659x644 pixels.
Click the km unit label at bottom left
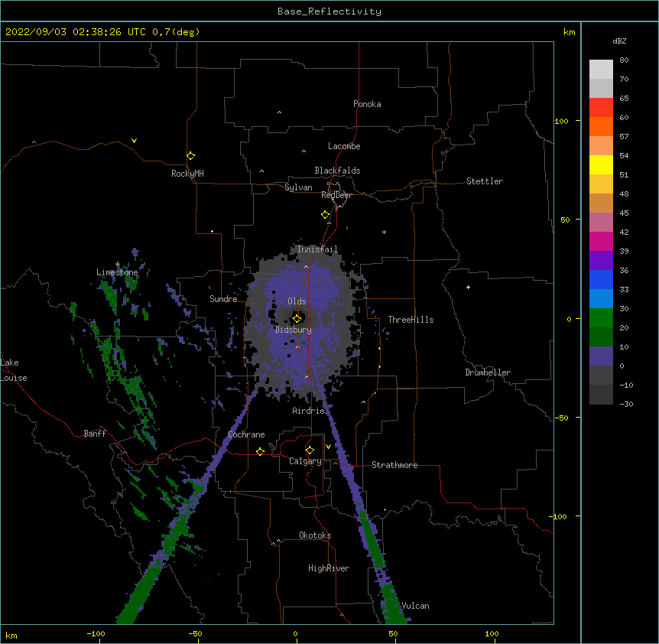11,636
